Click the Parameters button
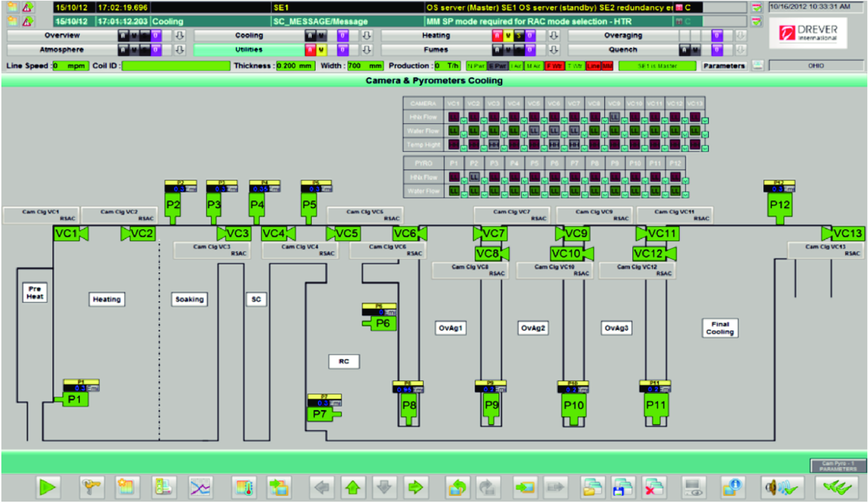 724,65
